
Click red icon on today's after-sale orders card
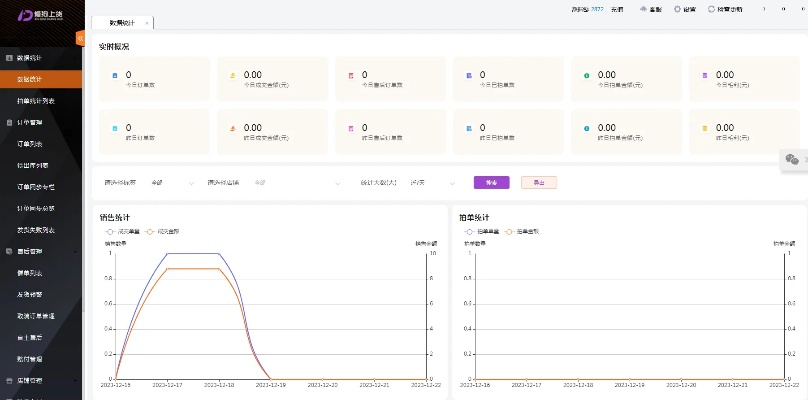point(351,76)
